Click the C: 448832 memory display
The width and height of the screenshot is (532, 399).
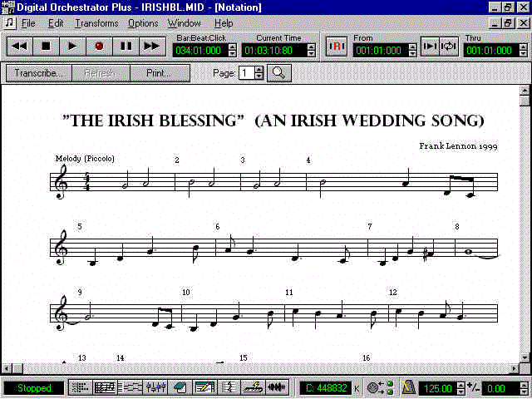click(326, 388)
